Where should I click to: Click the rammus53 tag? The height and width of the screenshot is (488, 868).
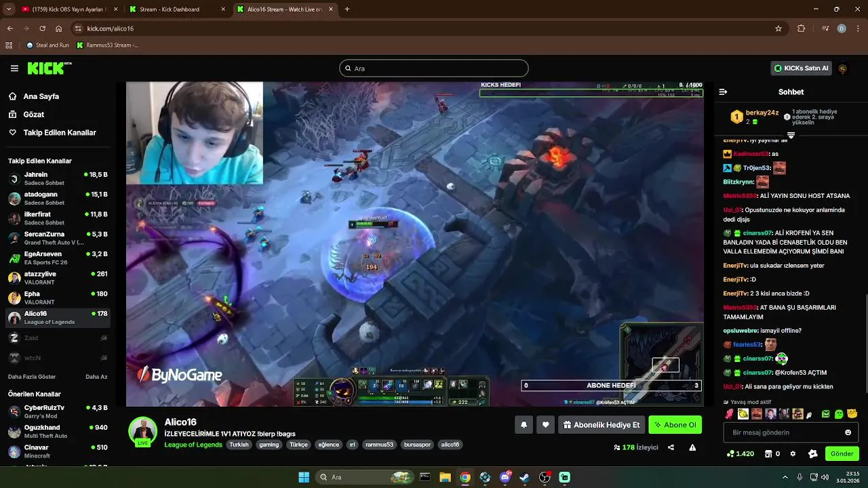(x=379, y=445)
